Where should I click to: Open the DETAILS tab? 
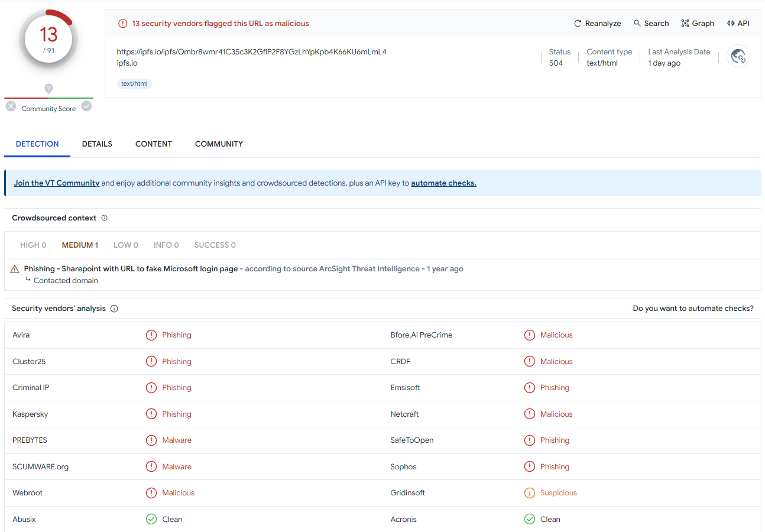(x=97, y=144)
